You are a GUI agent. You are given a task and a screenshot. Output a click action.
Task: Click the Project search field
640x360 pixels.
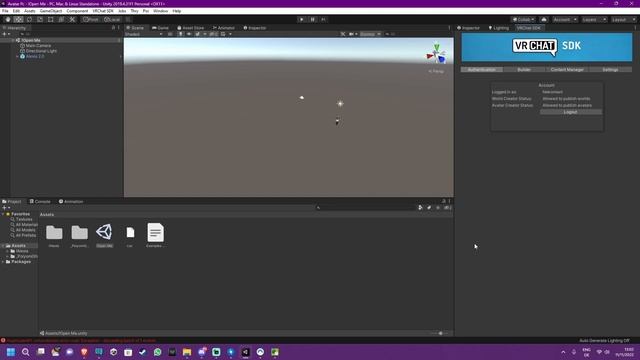click(x=365, y=208)
